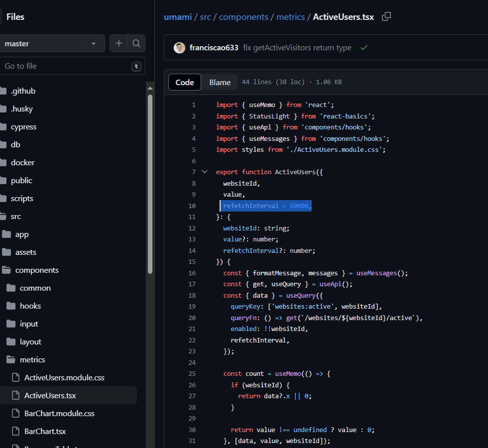Open file search with magnifier icon
The height and width of the screenshot is (448, 488).
[x=136, y=43]
